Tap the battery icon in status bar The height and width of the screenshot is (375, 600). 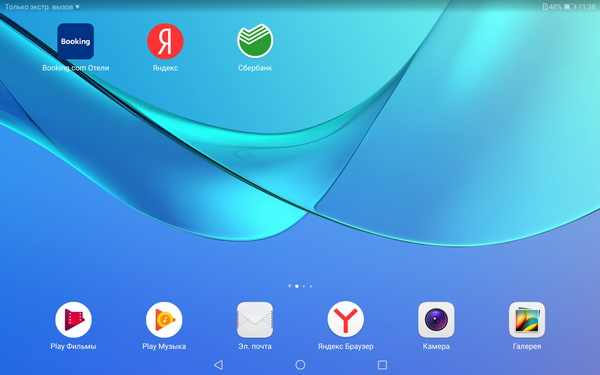coord(570,7)
